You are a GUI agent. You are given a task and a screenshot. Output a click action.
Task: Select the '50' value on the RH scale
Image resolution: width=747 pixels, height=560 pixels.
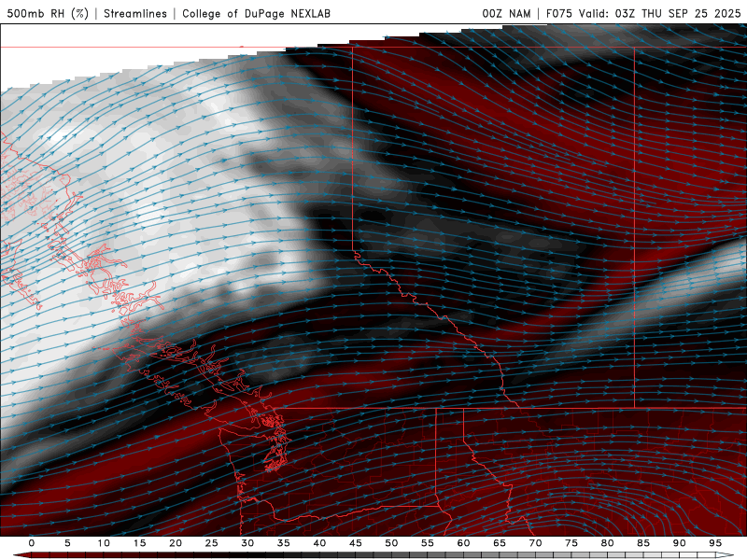click(391, 543)
